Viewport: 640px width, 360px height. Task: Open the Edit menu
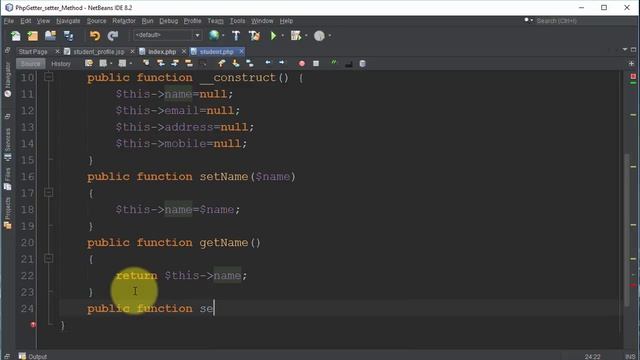coord(26,21)
